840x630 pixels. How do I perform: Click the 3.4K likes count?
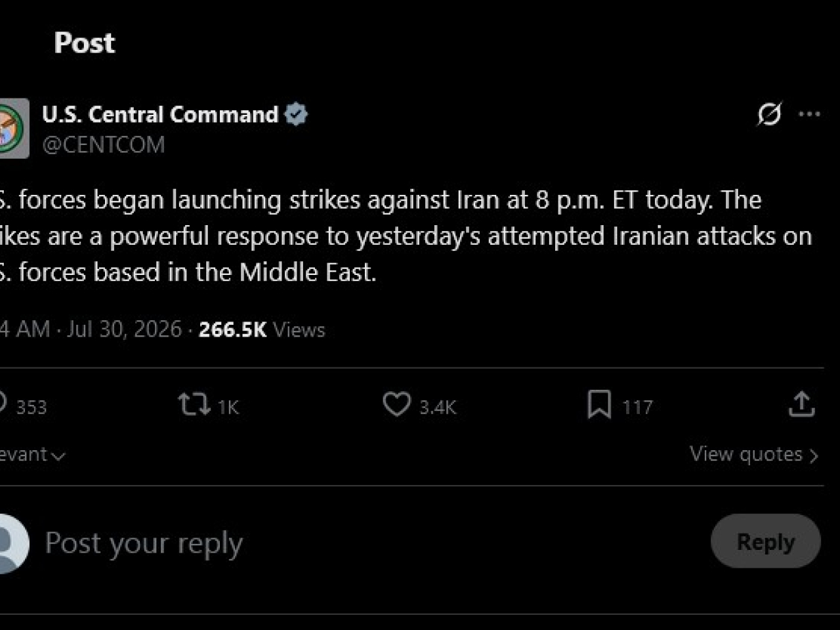tap(438, 407)
